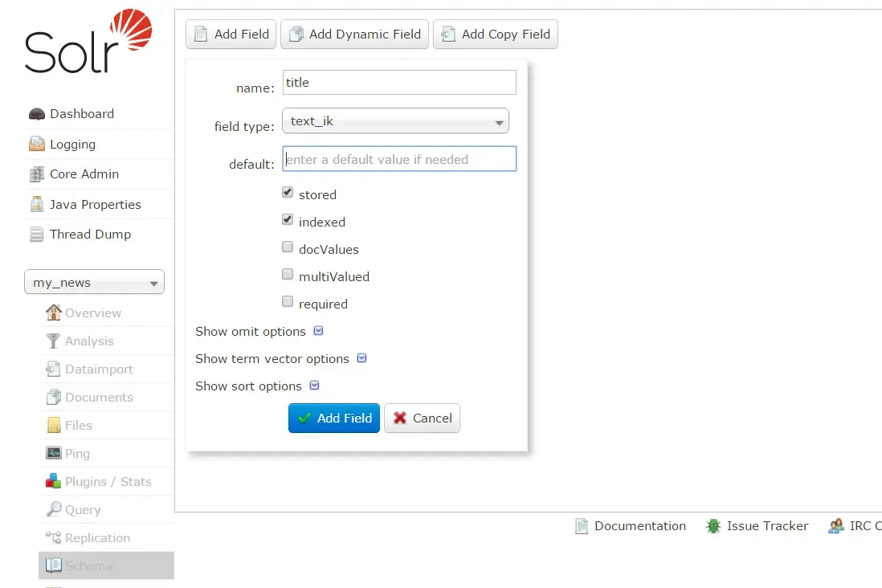882x588 pixels.
Task: Click the Dataimport icon
Action: click(53, 370)
